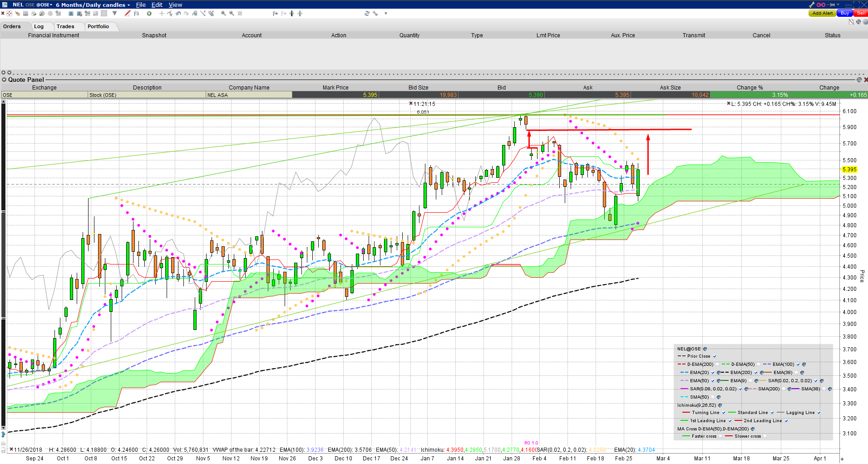This screenshot has height=464, width=868.
Task: Collapse the Quote Panel section
Action: [4, 80]
